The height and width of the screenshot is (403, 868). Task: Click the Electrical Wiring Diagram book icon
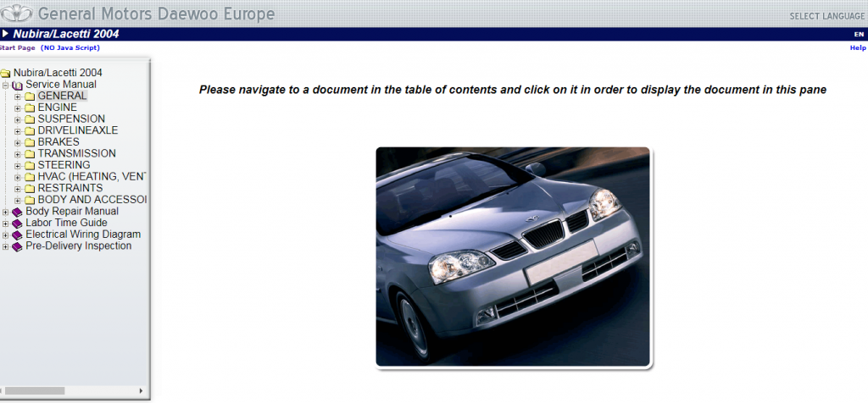coord(18,235)
